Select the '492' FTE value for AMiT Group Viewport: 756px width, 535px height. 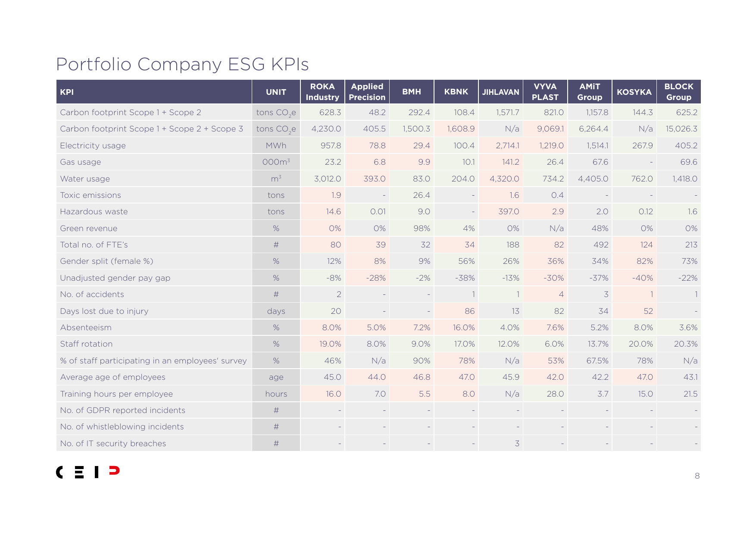click(601, 245)
